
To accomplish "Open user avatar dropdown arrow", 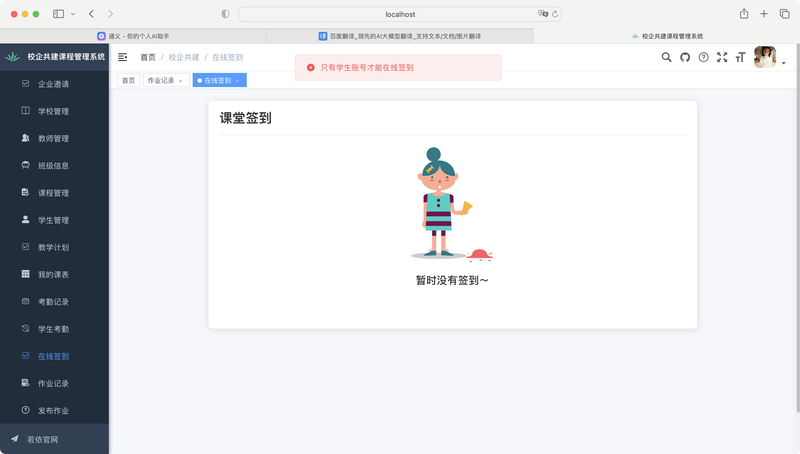I will pyautogui.click(x=784, y=63).
